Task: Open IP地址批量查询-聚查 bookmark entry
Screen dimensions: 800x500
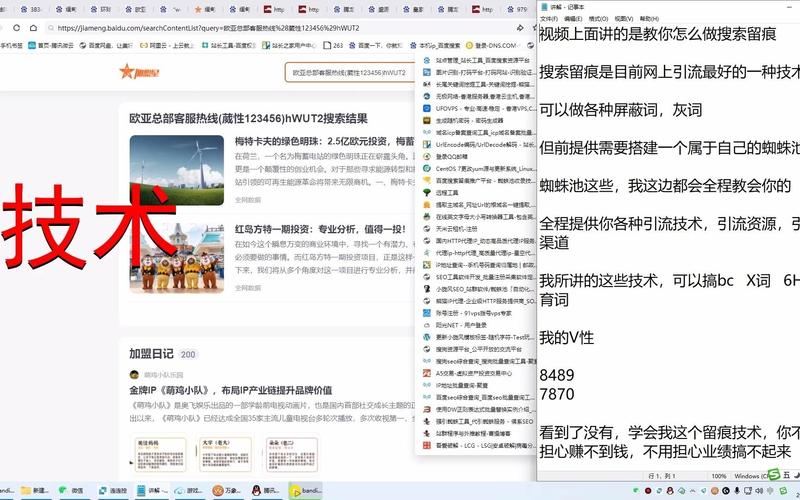Action: click(455, 385)
